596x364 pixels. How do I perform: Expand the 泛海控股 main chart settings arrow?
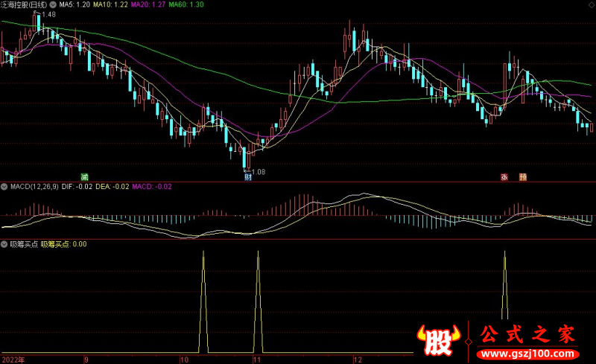[x=52, y=4]
